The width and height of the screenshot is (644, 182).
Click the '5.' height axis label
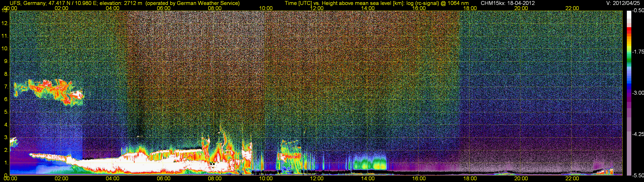(x=6, y=112)
